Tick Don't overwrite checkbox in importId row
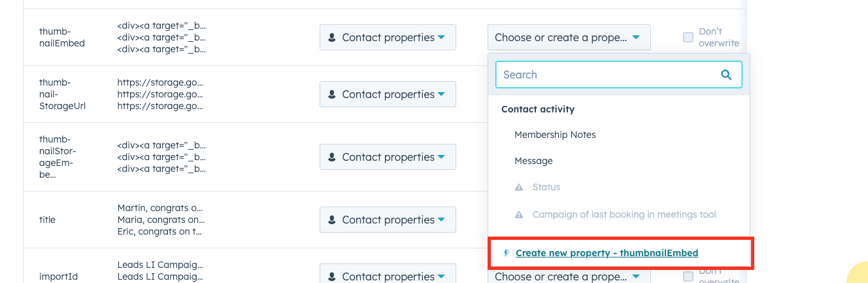868x283 pixels. pos(688,276)
